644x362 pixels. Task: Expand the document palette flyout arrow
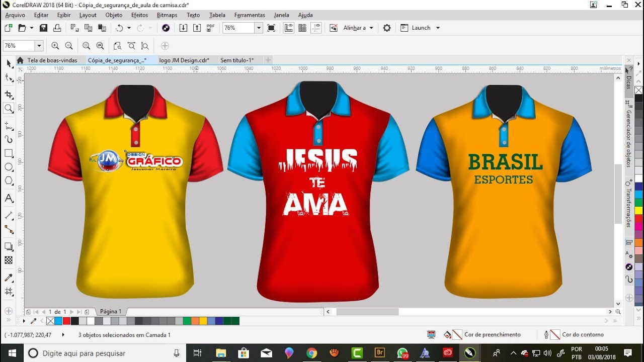24,321
